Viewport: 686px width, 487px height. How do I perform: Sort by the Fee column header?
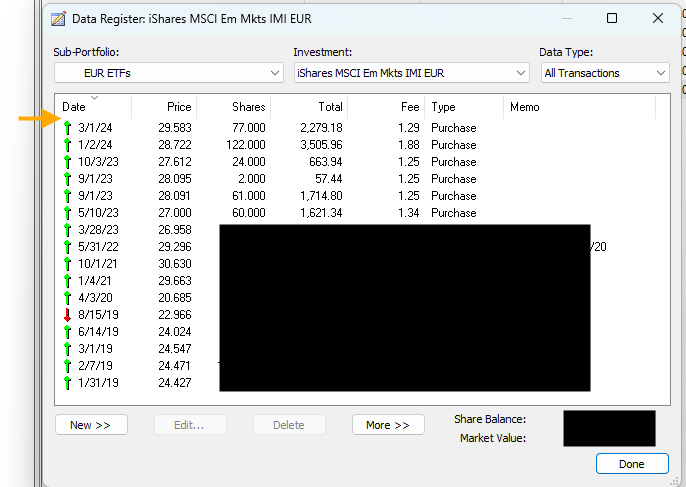click(x=386, y=107)
